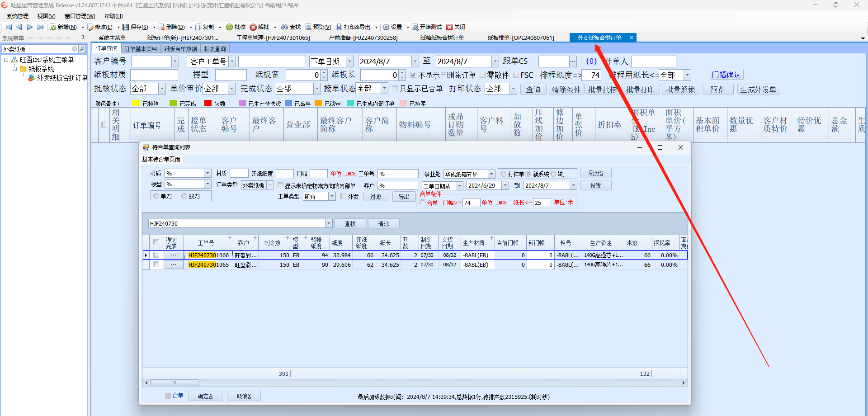
Task: Click the 打印&导出 printer icon
Action: (x=339, y=27)
